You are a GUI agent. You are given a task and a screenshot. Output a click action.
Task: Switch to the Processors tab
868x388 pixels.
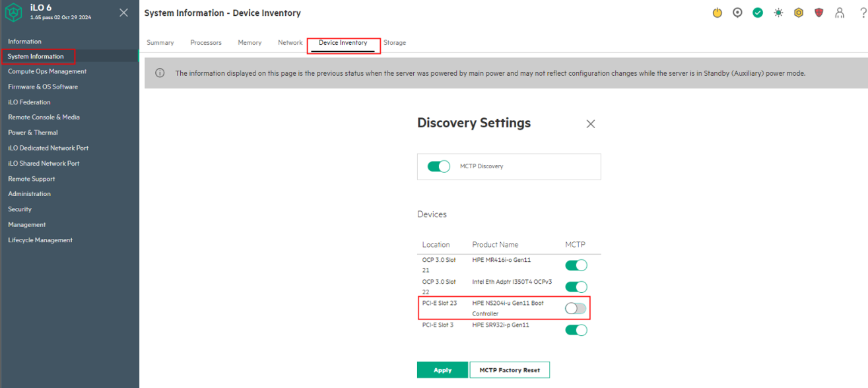(206, 43)
